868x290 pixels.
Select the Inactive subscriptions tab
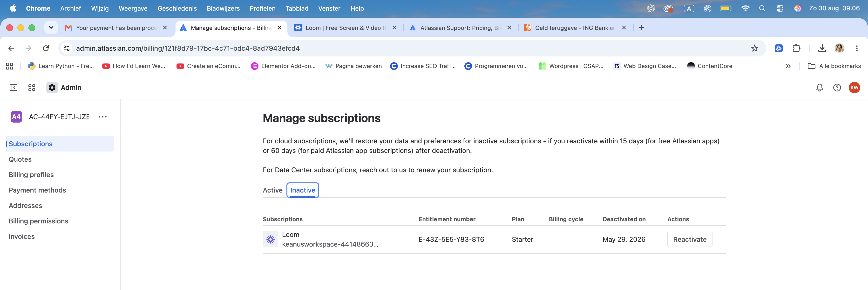coord(303,190)
